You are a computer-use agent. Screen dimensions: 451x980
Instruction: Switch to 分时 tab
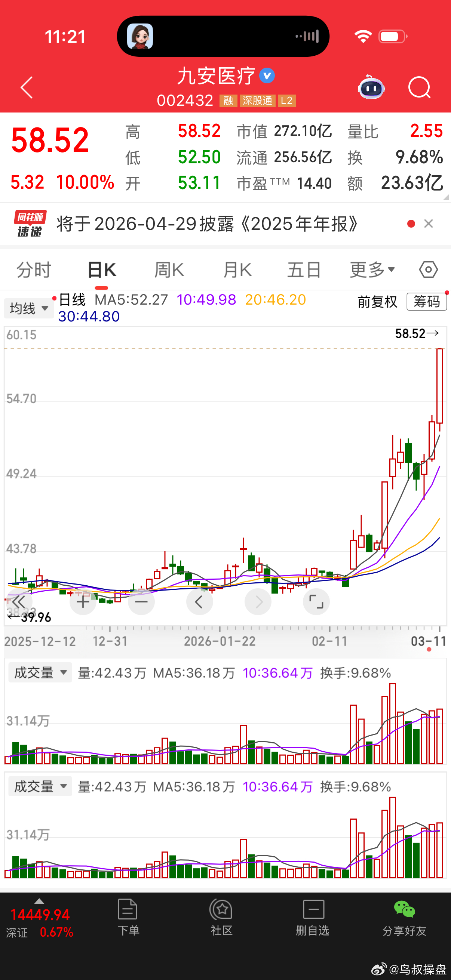click(x=34, y=270)
